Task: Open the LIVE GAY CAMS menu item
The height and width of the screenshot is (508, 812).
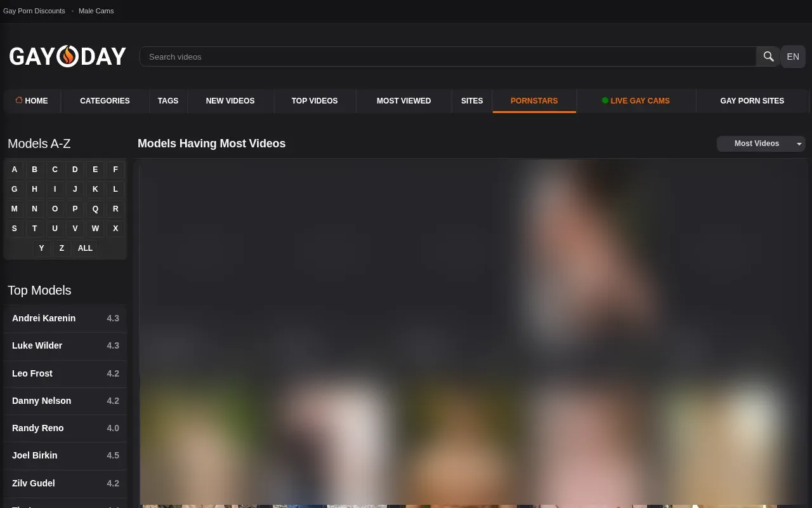Action: pyautogui.click(x=636, y=101)
